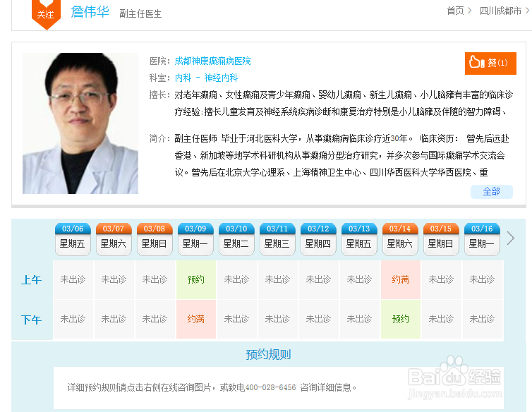Click the phone number 400-028-6456
Screen dimensions: 532x412
[270, 387]
